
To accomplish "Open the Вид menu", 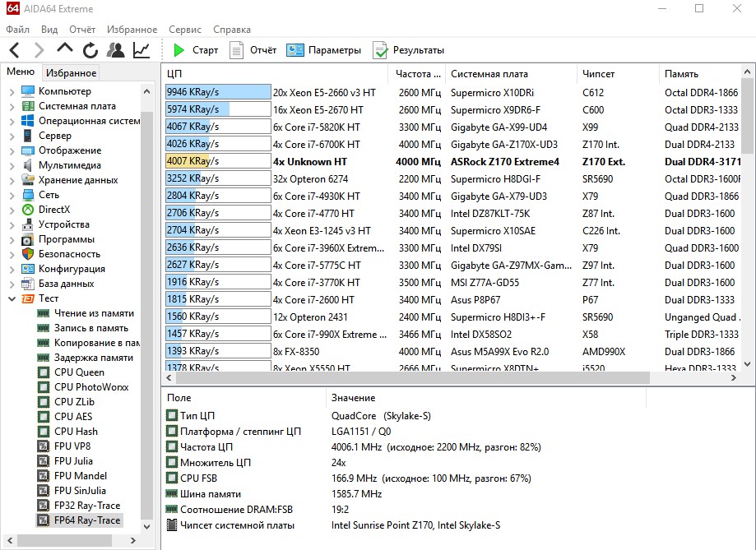I will click(x=49, y=30).
